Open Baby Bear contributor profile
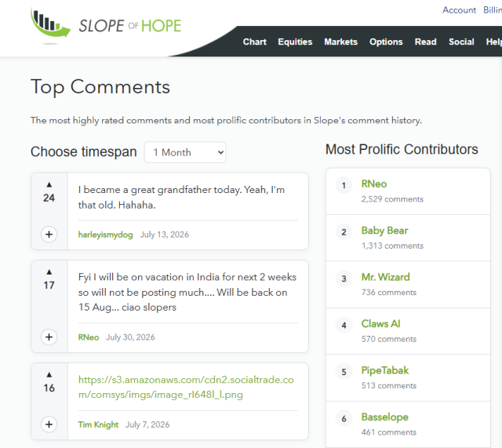Screen dimensions: 502x448 click(x=384, y=231)
